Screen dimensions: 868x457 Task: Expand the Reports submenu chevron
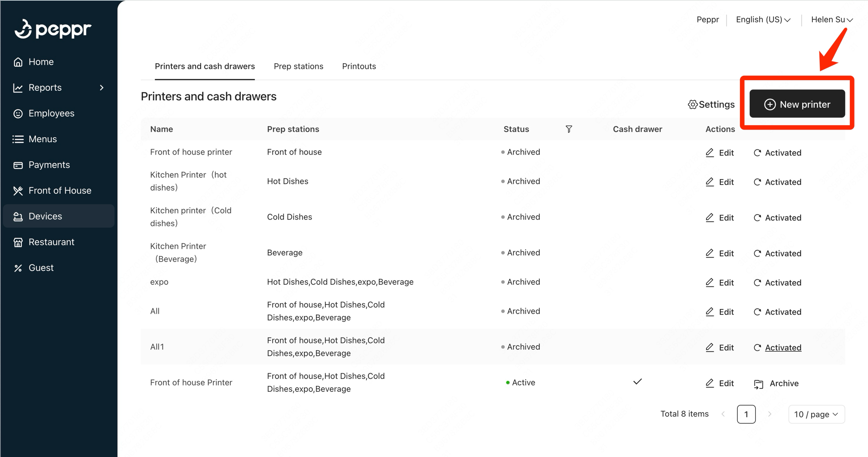coord(102,88)
